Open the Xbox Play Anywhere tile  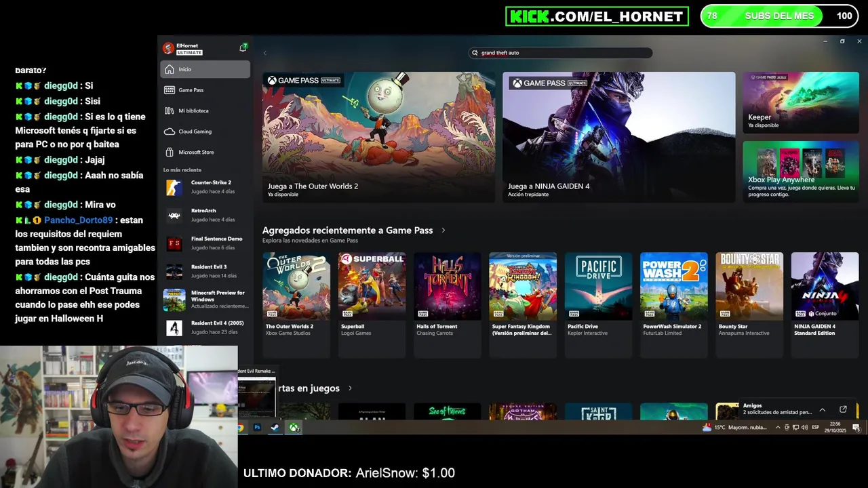pos(801,171)
